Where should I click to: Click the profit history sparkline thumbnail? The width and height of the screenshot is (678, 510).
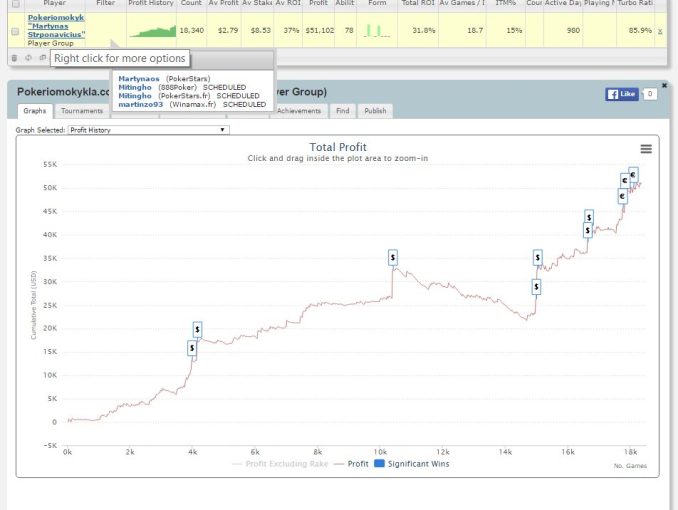pyautogui.click(x=151, y=32)
